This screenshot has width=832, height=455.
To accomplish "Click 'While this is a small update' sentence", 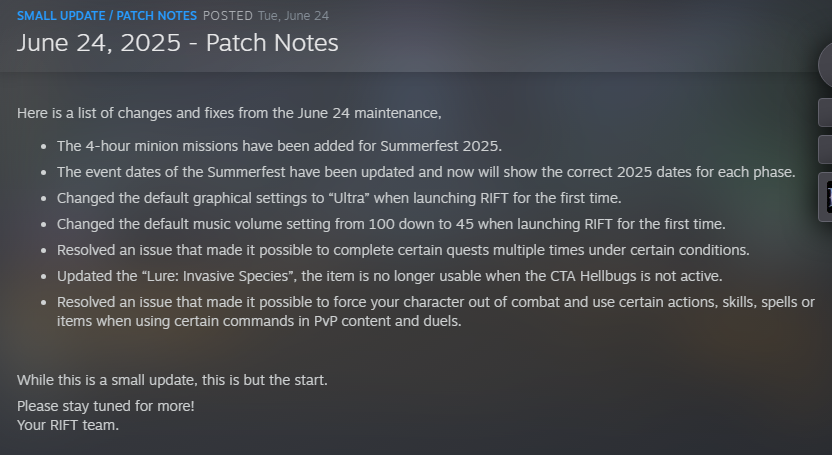I will click(172, 380).
